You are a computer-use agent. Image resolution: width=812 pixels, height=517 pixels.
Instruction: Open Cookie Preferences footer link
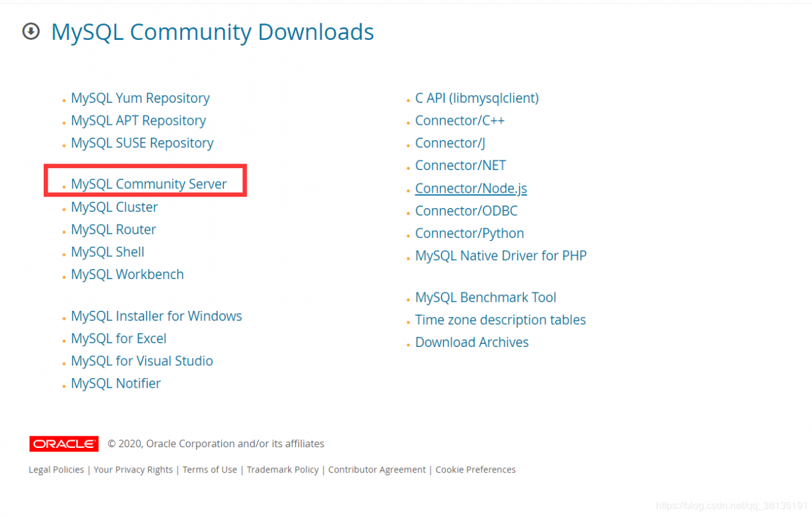pyautogui.click(x=476, y=469)
